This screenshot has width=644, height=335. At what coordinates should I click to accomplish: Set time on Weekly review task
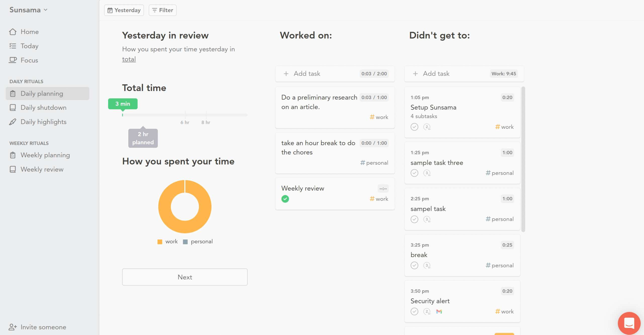click(x=383, y=188)
